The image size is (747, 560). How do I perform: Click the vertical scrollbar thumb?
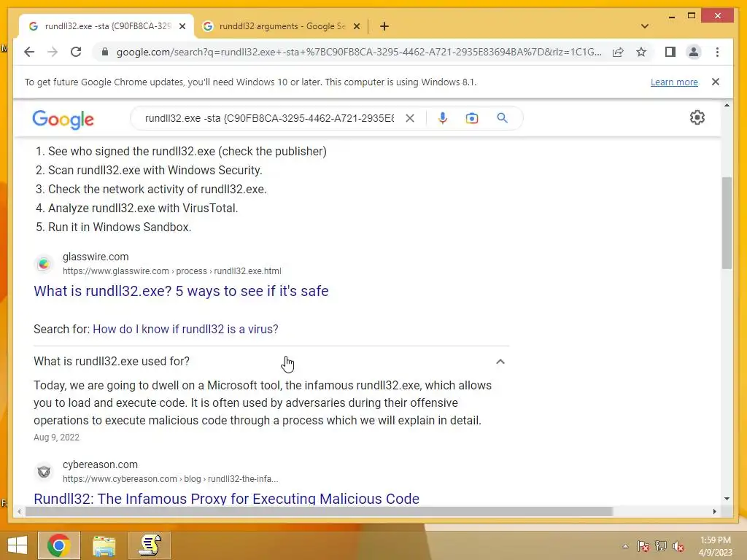coord(727,223)
